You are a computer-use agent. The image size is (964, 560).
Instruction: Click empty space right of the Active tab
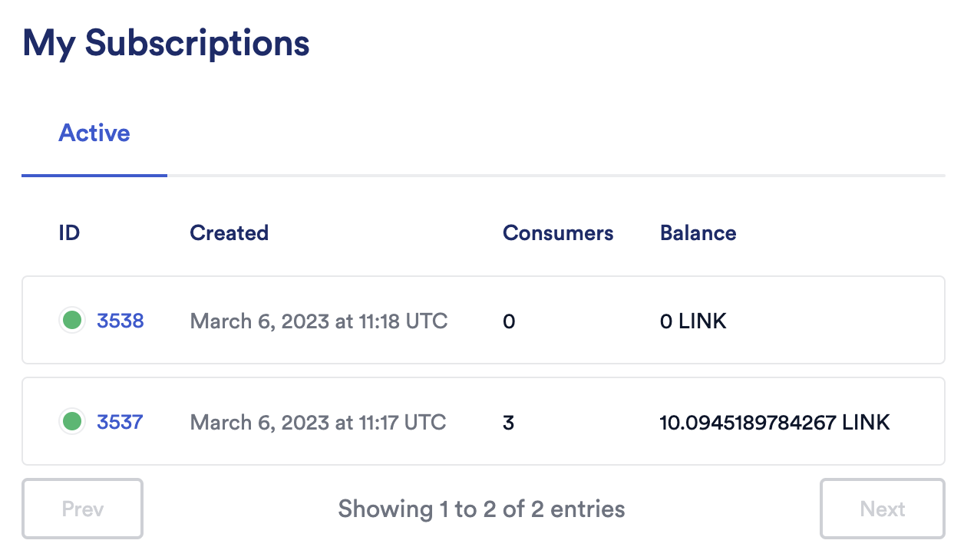coord(537,133)
